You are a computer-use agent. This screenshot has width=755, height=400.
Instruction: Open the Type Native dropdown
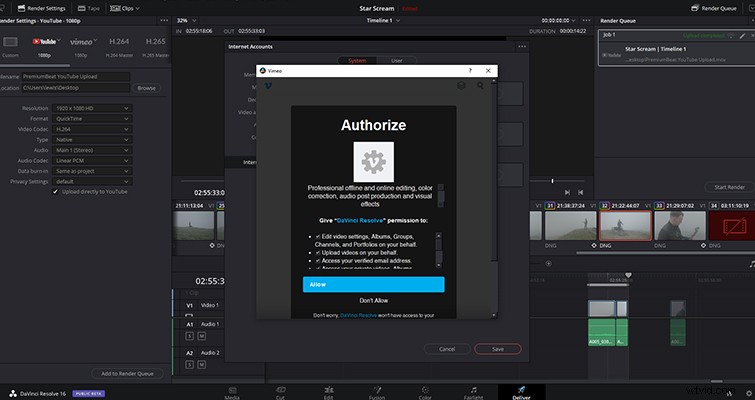pos(92,140)
